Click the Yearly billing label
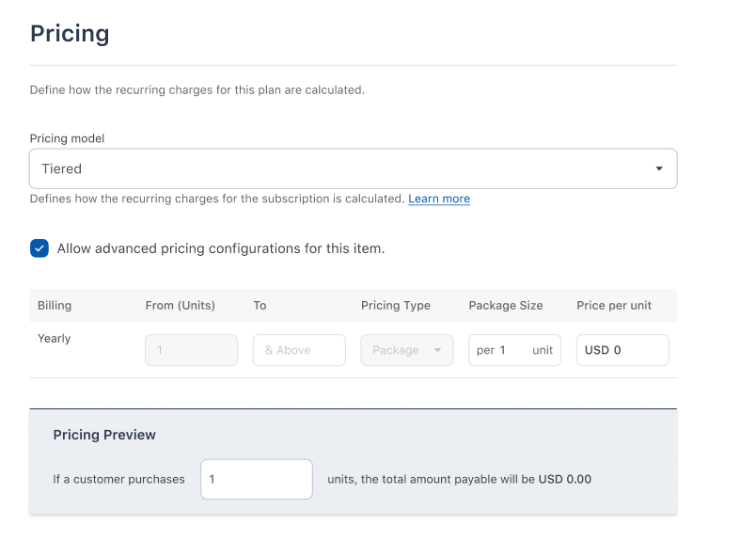Image resolution: width=756 pixels, height=542 pixels. [x=54, y=338]
